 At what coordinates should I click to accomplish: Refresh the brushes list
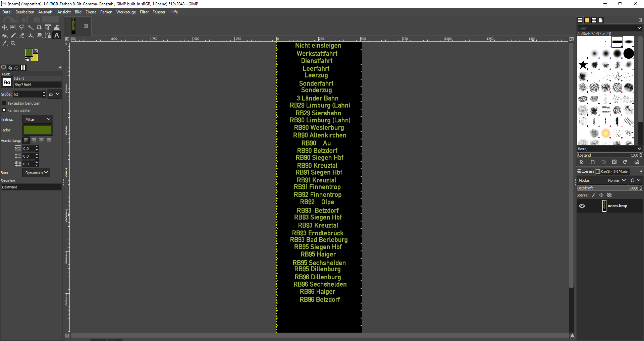tap(625, 162)
